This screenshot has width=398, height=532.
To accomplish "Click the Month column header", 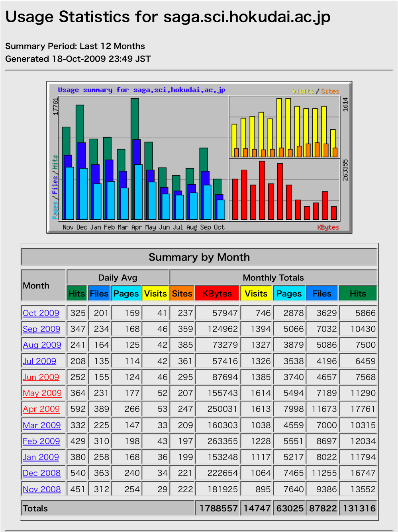I will 43,285.
